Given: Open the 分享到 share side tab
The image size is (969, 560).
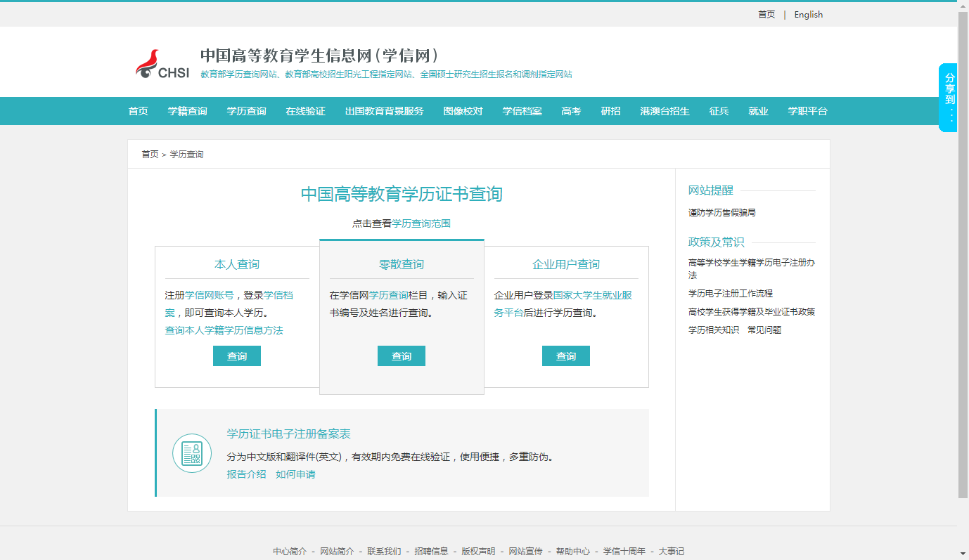Looking at the screenshot, I should [949, 97].
